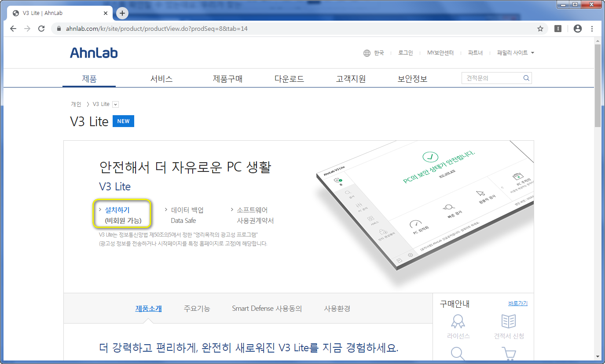
Task: Open the 서비스 main menu
Action: (161, 79)
